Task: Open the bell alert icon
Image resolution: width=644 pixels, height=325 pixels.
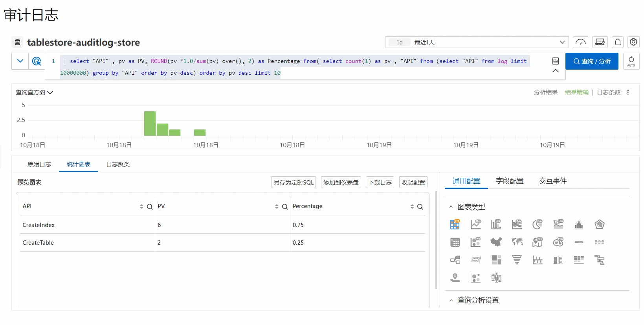Action: click(618, 42)
